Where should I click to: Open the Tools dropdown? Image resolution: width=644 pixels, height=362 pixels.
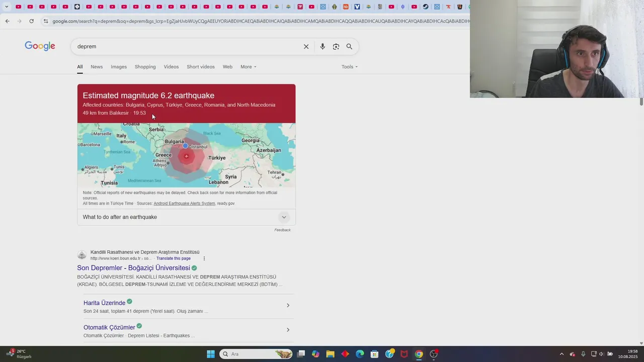[350, 67]
